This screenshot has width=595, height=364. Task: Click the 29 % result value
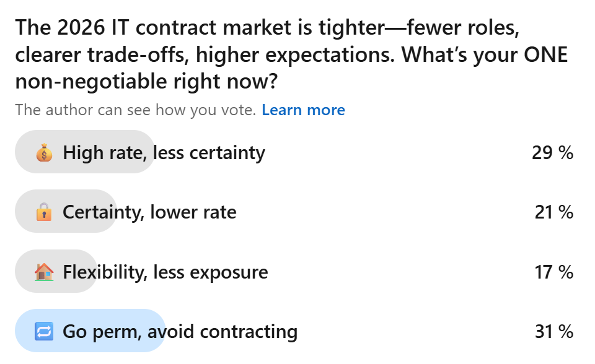coord(552,153)
